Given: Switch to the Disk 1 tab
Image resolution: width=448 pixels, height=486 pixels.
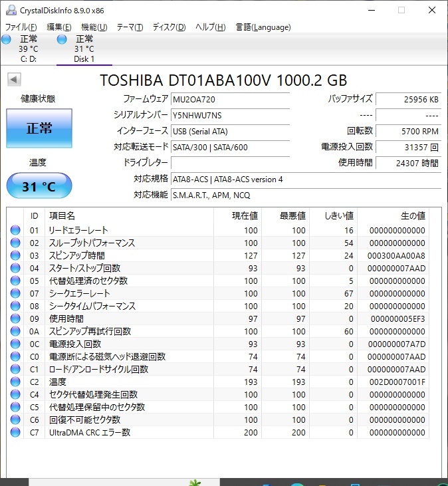Looking at the screenshot, I should (x=84, y=49).
